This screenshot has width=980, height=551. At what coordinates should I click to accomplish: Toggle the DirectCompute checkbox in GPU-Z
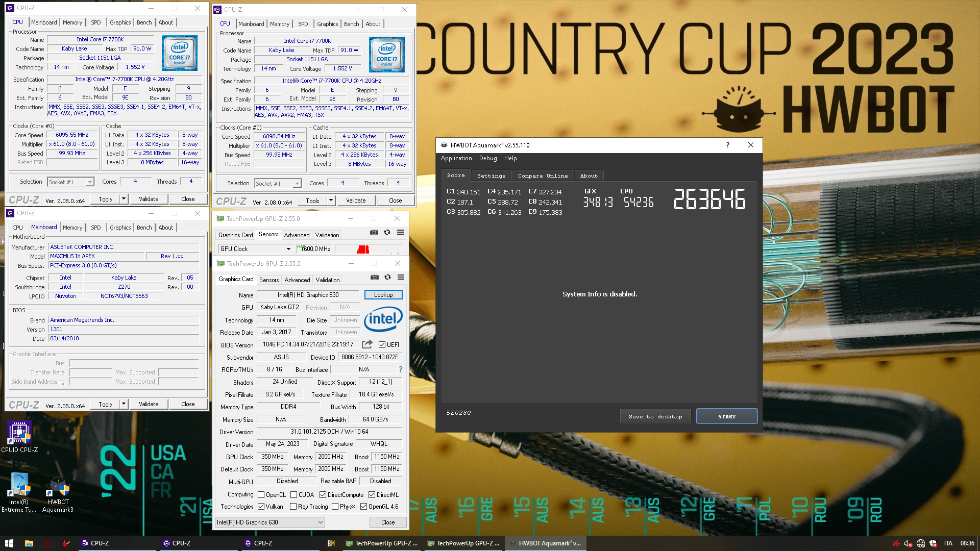(323, 494)
